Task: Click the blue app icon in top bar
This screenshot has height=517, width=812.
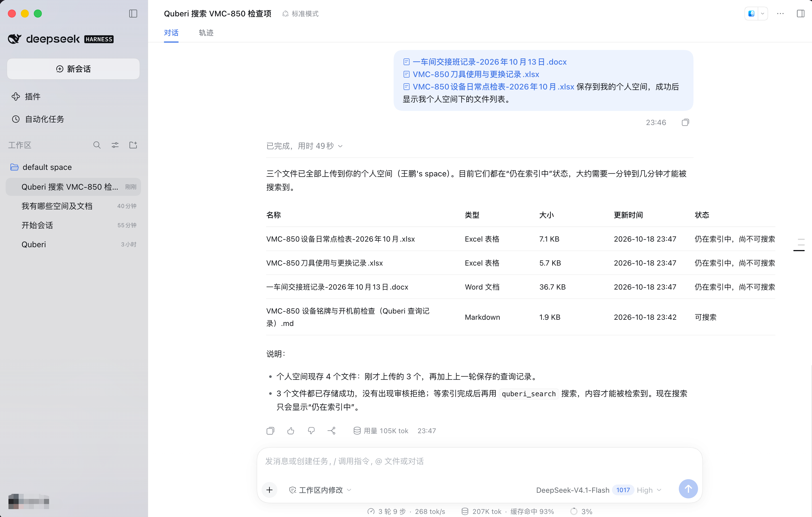Action: (x=751, y=14)
